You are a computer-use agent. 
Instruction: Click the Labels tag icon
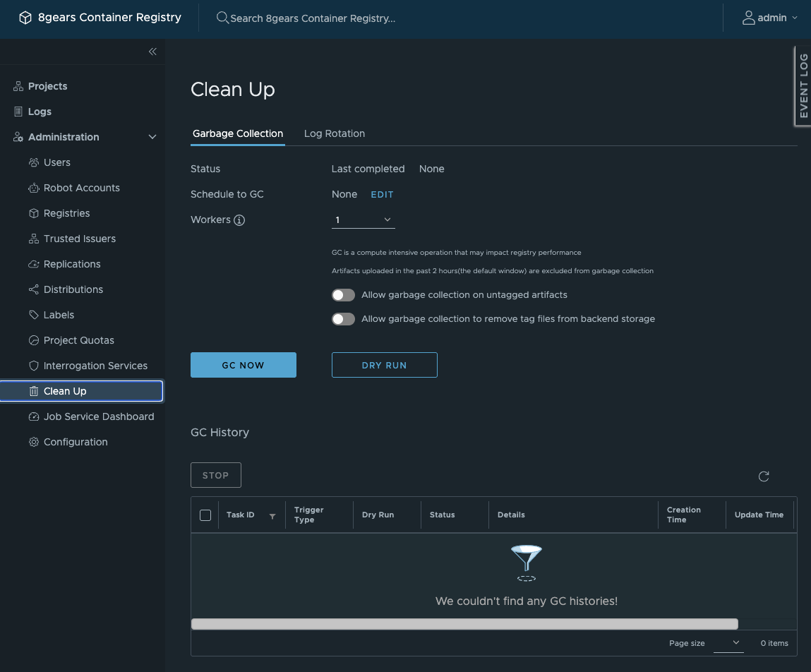click(x=34, y=315)
